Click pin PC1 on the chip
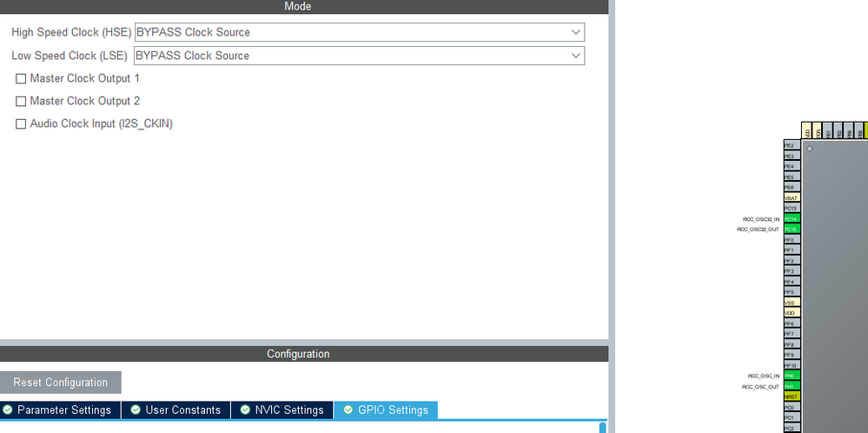Image resolution: width=868 pixels, height=433 pixels. 792,417
